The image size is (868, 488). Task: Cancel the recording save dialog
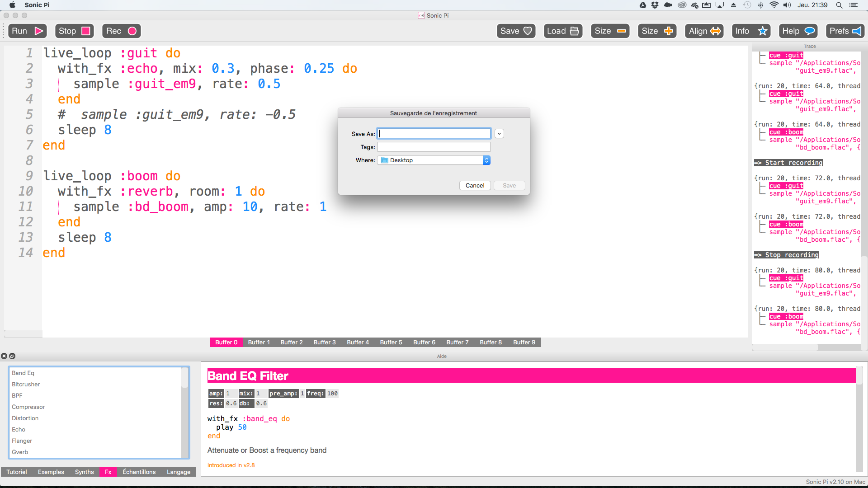point(475,185)
